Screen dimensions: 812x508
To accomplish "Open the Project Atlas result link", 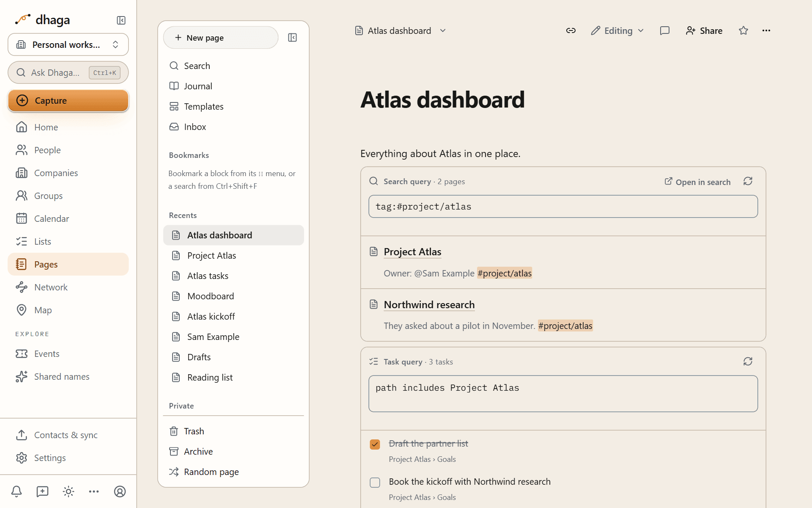I will pyautogui.click(x=412, y=252).
